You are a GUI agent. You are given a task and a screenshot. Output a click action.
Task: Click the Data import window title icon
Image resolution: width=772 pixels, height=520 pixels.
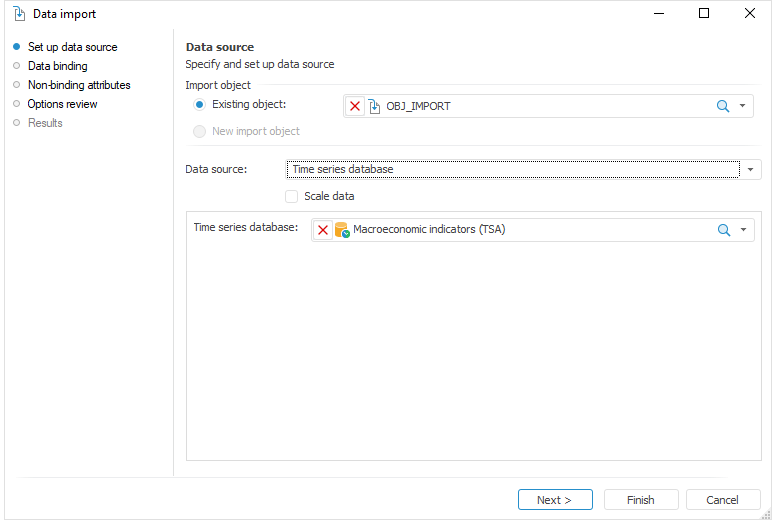click(x=19, y=14)
